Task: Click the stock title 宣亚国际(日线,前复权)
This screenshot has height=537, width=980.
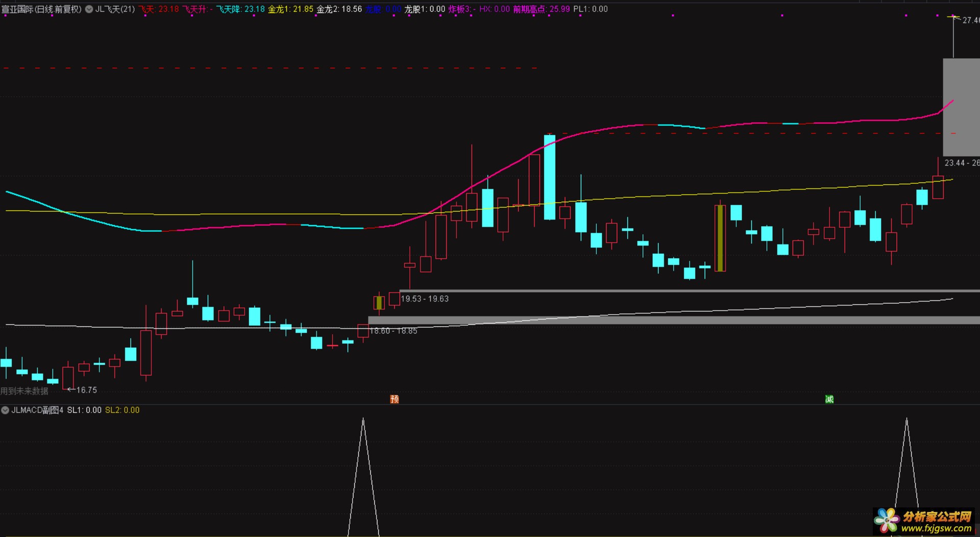Action: click(42, 9)
